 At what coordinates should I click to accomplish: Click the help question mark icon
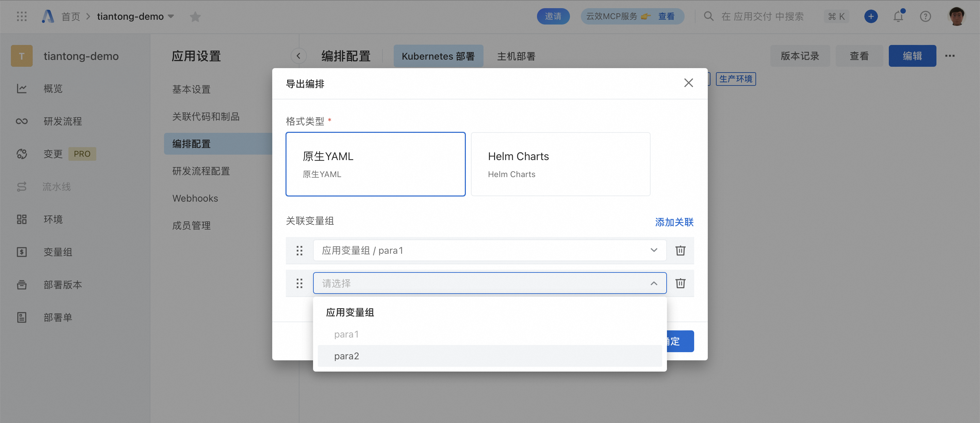[x=925, y=16]
